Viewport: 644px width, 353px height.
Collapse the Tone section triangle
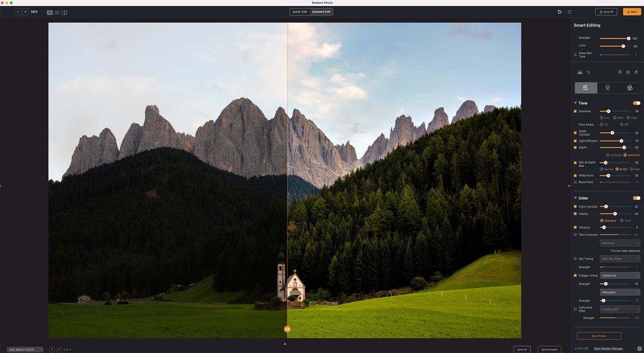tap(575, 103)
